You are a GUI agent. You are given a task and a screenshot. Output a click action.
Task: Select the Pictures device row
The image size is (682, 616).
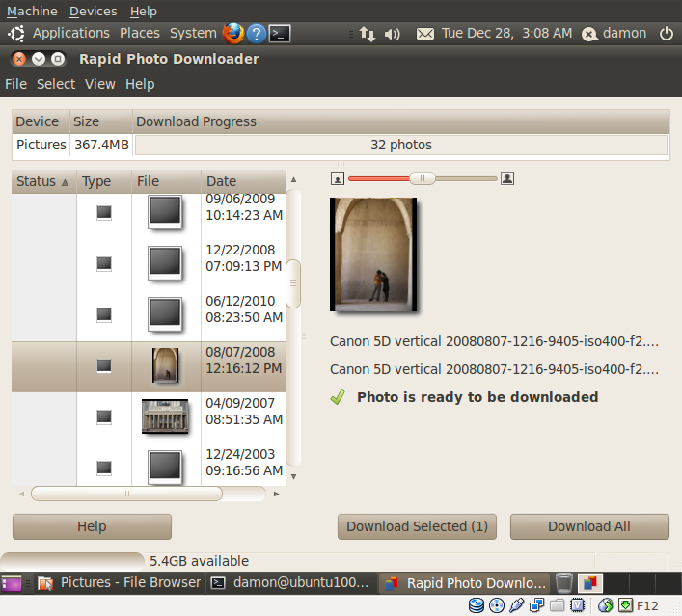(x=341, y=145)
